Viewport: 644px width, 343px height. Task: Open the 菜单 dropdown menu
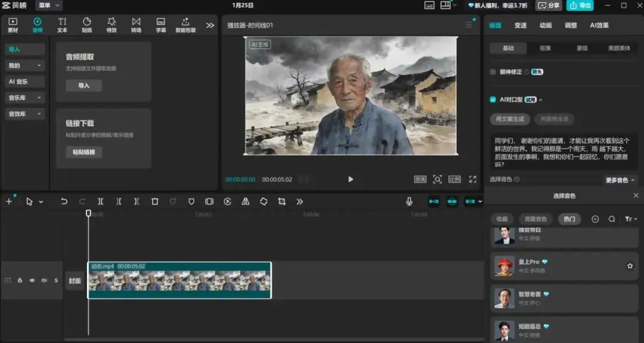click(49, 5)
